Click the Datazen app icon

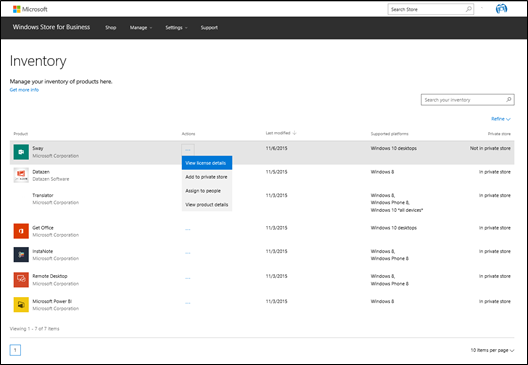tap(21, 175)
